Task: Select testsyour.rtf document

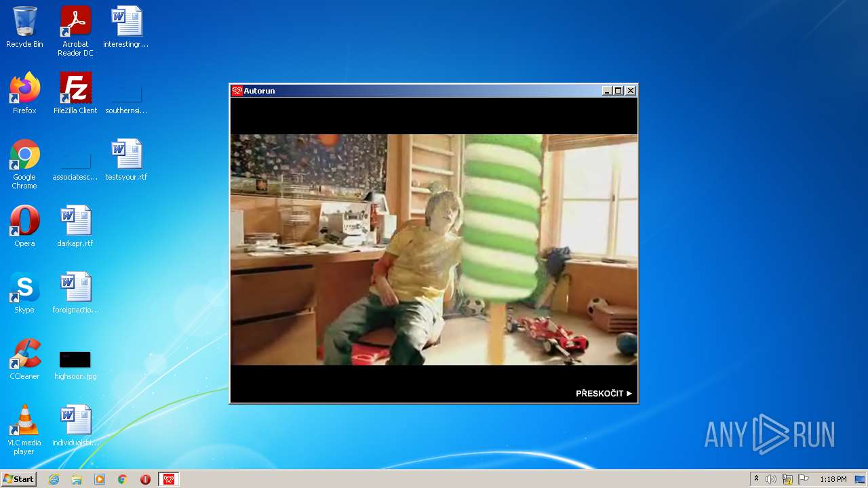Action: pyautogui.click(x=126, y=160)
